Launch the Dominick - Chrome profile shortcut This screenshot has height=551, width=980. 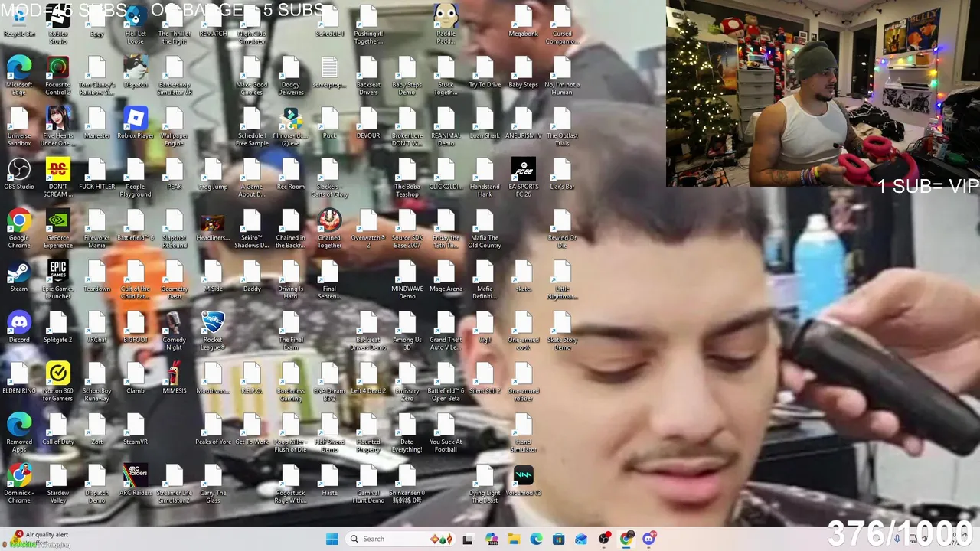(x=19, y=484)
